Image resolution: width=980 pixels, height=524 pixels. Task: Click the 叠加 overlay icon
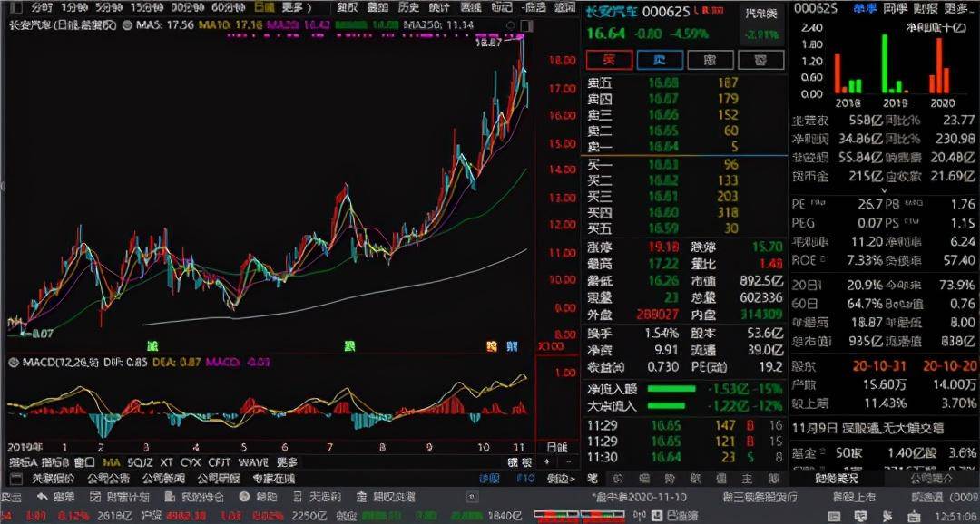(377, 7)
